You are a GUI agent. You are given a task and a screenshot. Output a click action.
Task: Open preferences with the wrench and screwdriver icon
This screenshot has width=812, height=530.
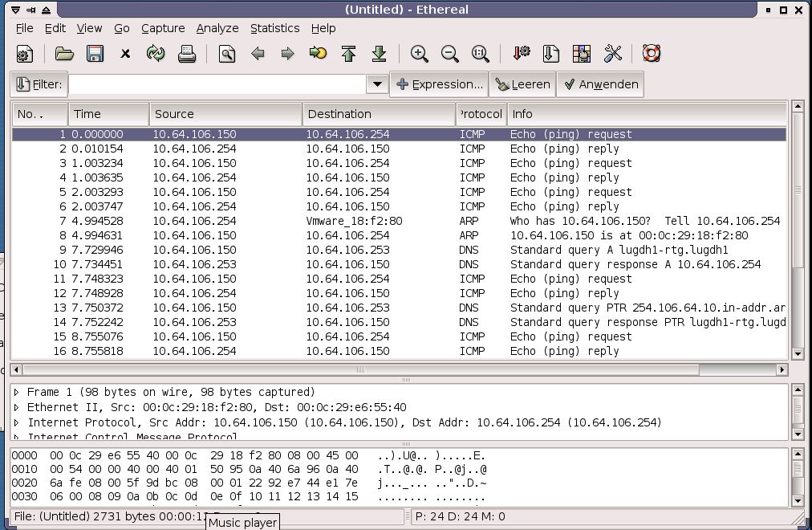point(613,53)
